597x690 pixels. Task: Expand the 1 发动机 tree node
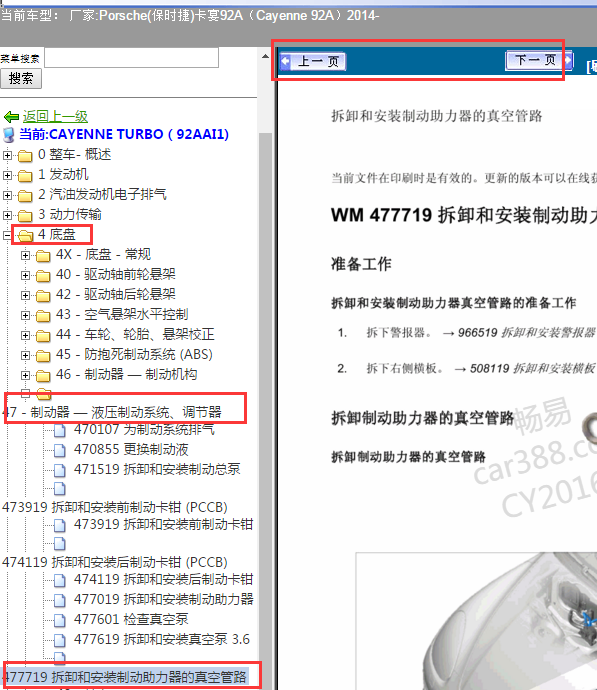point(7,175)
